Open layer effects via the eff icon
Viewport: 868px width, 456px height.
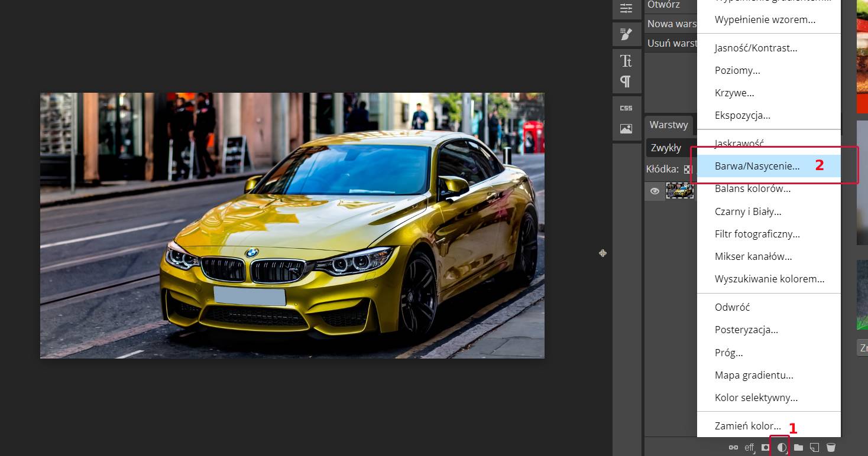click(x=750, y=448)
